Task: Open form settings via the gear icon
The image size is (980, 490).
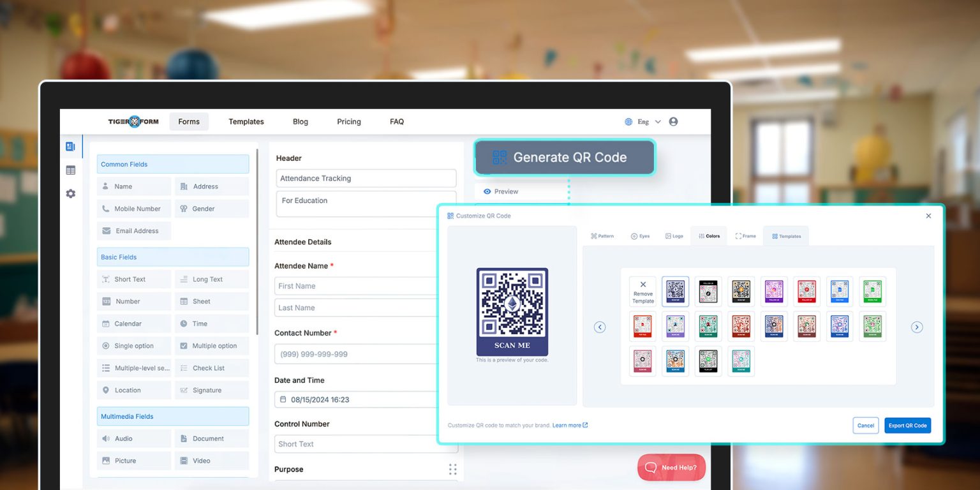Action: pyautogui.click(x=70, y=194)
